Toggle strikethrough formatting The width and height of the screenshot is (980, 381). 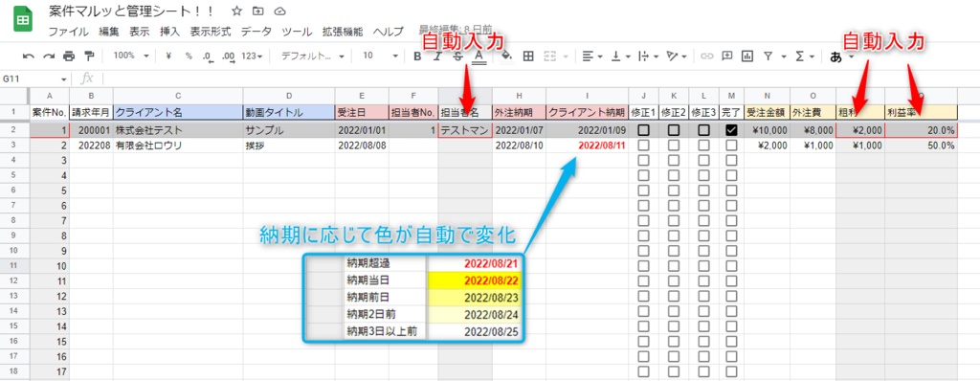click(x=457, y=56)
